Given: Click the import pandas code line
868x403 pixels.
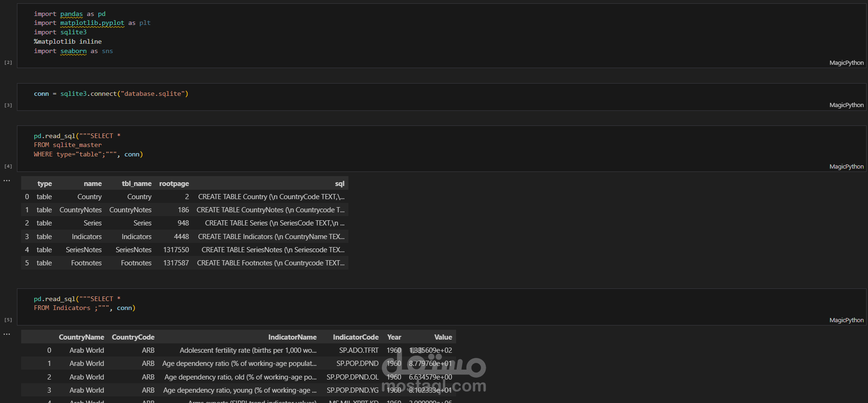Looking at the screenshot, I should click(70, 14).
